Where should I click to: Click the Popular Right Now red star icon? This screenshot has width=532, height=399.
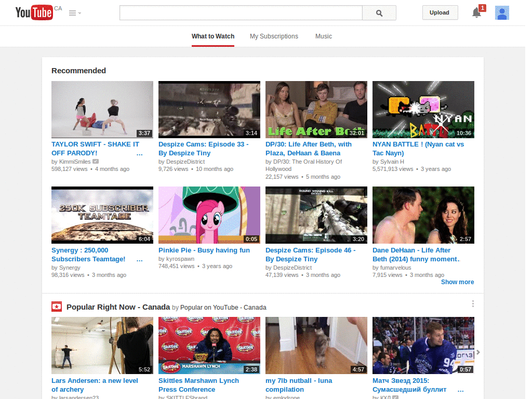(x=57, y=307)
